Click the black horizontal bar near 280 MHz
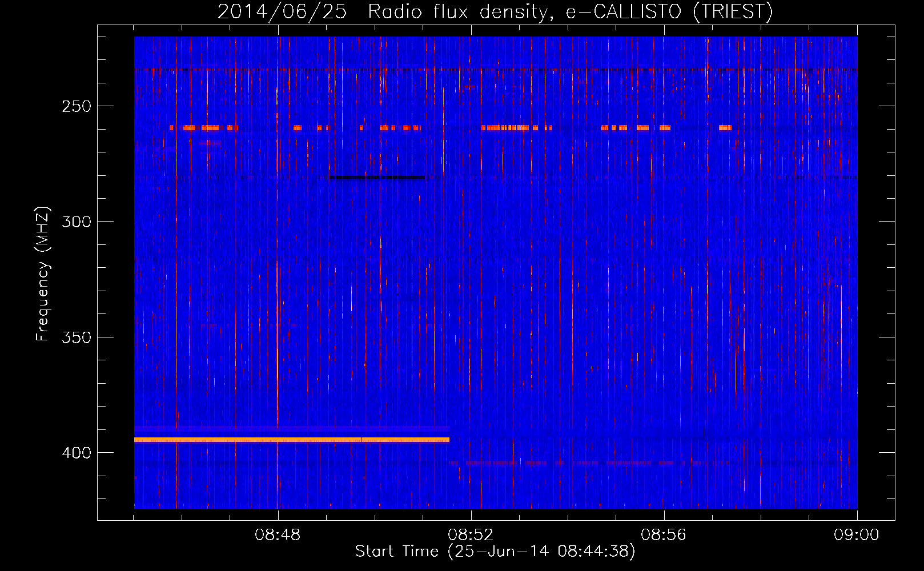 click(x=377, y=178)
